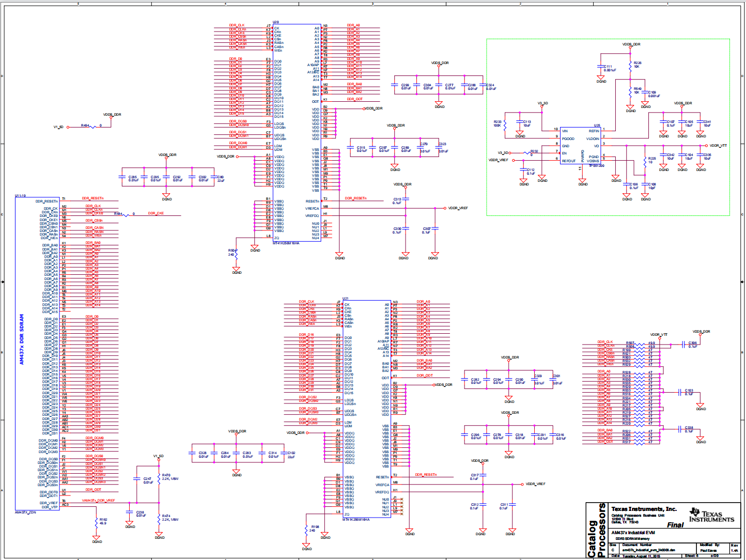746x560 pixels.
Task: Select the R226 10K resistor symbol
Action: click(x=630, y=67)
